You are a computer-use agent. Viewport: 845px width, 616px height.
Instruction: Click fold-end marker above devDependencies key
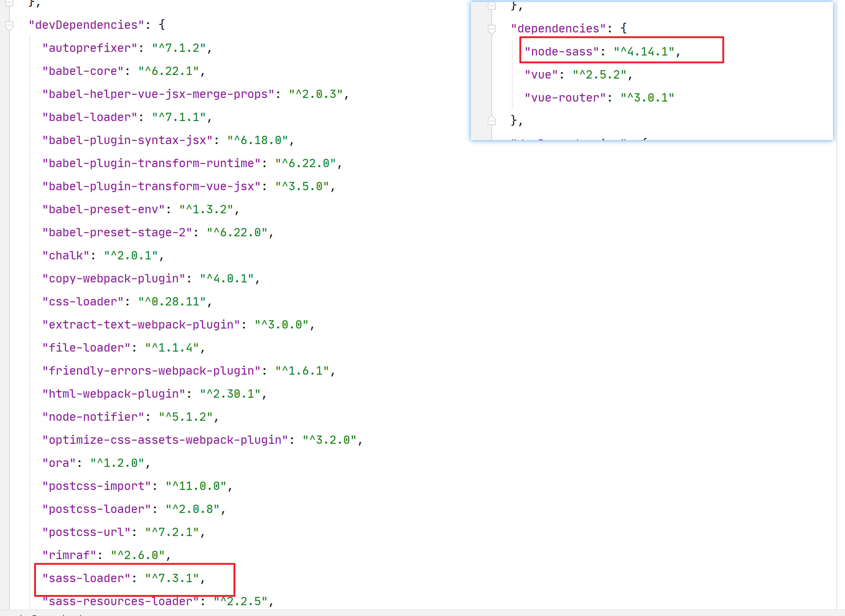(10, 3)
